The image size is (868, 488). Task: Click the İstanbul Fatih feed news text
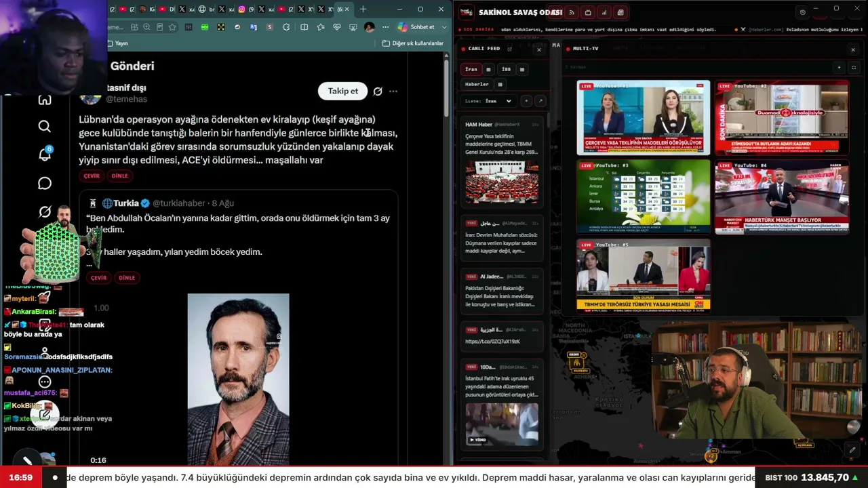click(x=502, y=386)
